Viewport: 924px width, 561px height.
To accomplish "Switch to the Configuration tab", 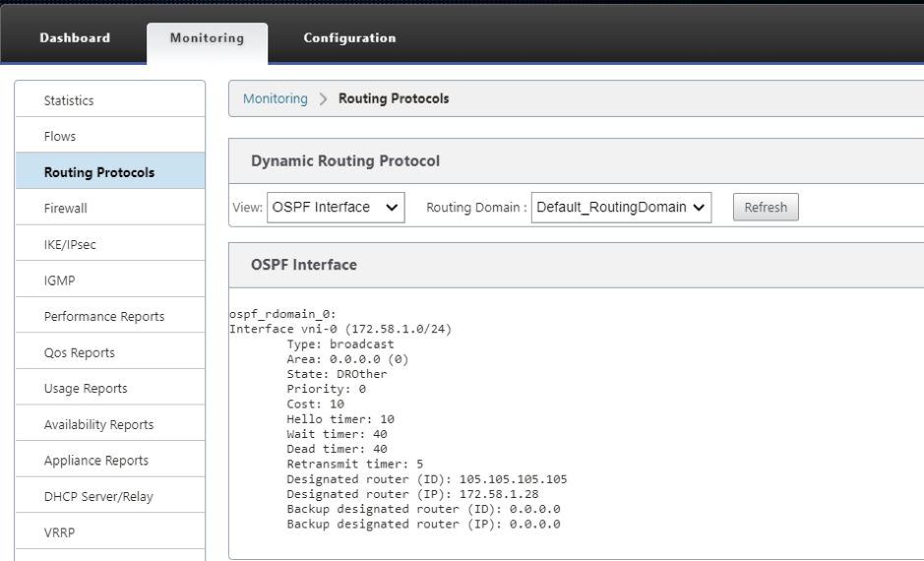I will [x=349, y=38].
